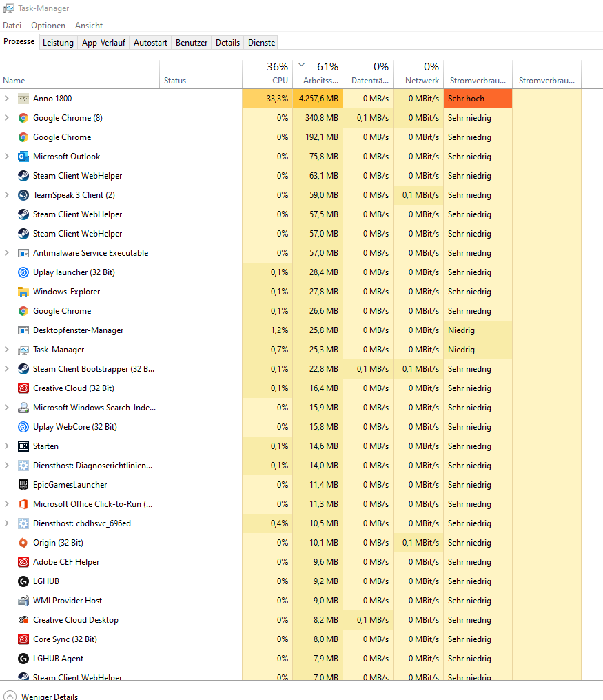Click the Windows-Explorer folder icon
This screenshot has width=603, height=700.
point(23,292)
